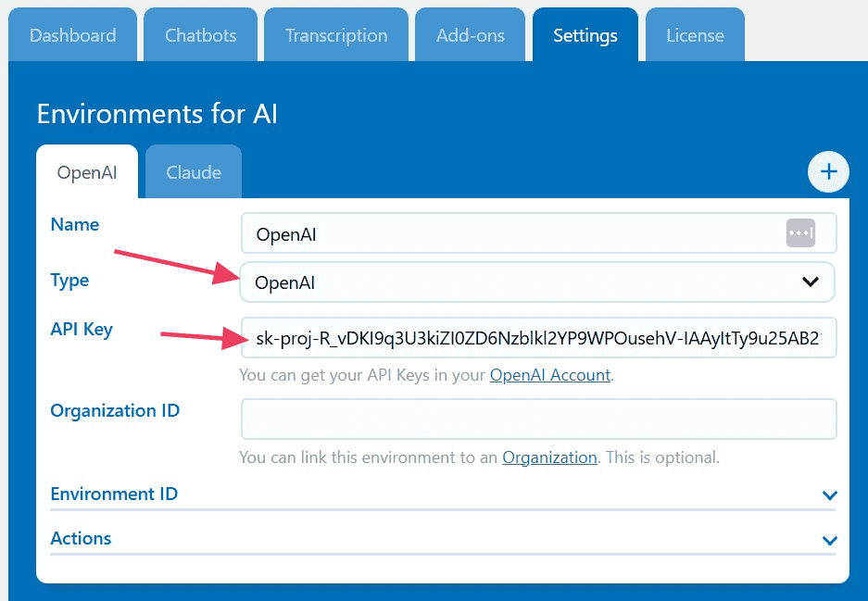Viewport: 868px width, 601px height.
Task: Open the Add-ons tab
Action: [470, 35]
